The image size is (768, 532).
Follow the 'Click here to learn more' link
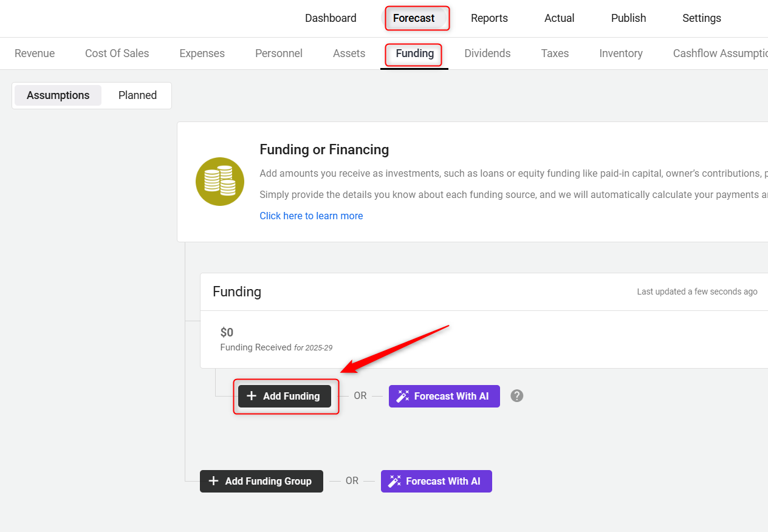click(x=311, y=216)
